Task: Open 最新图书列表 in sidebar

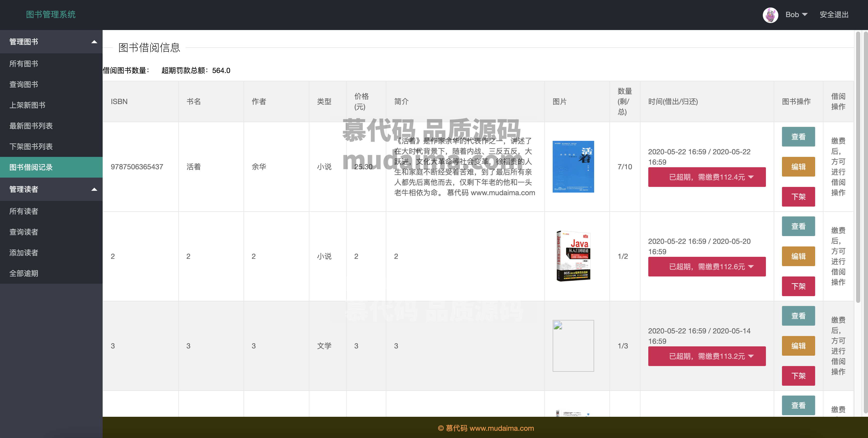Action: (51, 126)
